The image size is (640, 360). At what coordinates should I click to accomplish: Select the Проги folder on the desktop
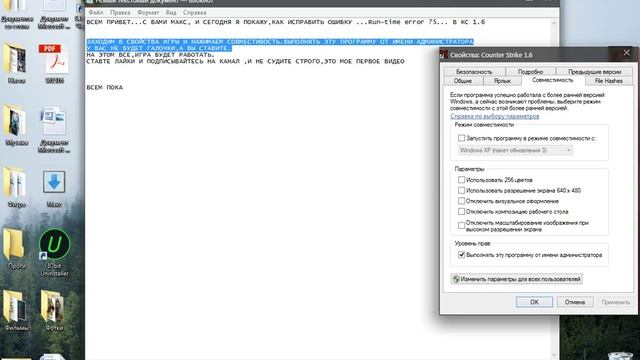pyautogui.click(x=15, y=244)
